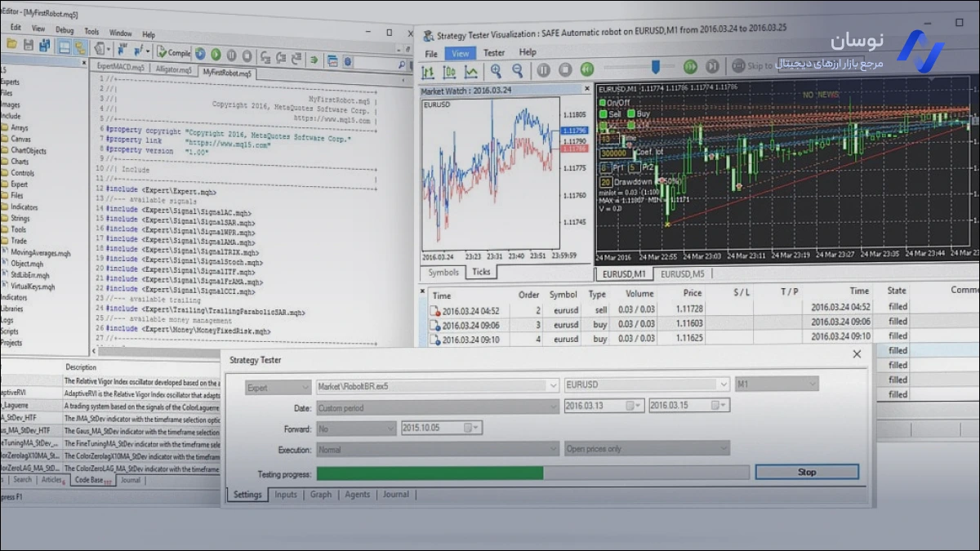Open the Custom period date dropdown
The image size is (980, 551).
click(553, 407)
